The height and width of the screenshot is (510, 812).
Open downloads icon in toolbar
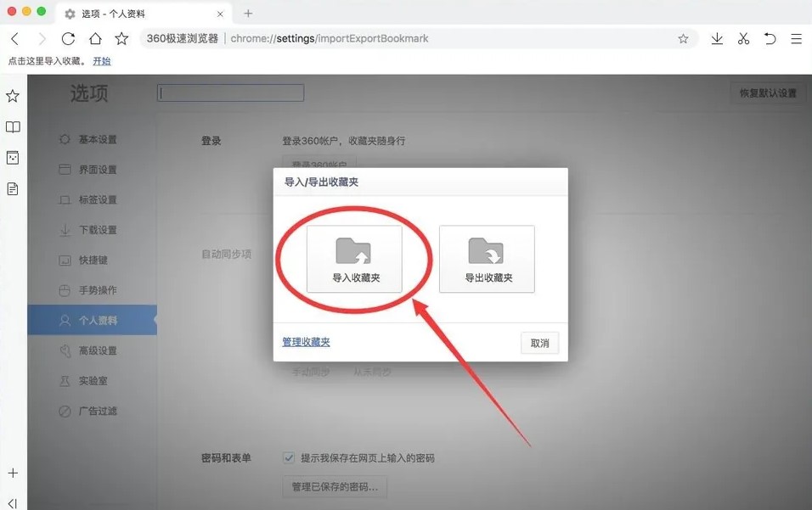coord(717,39)
